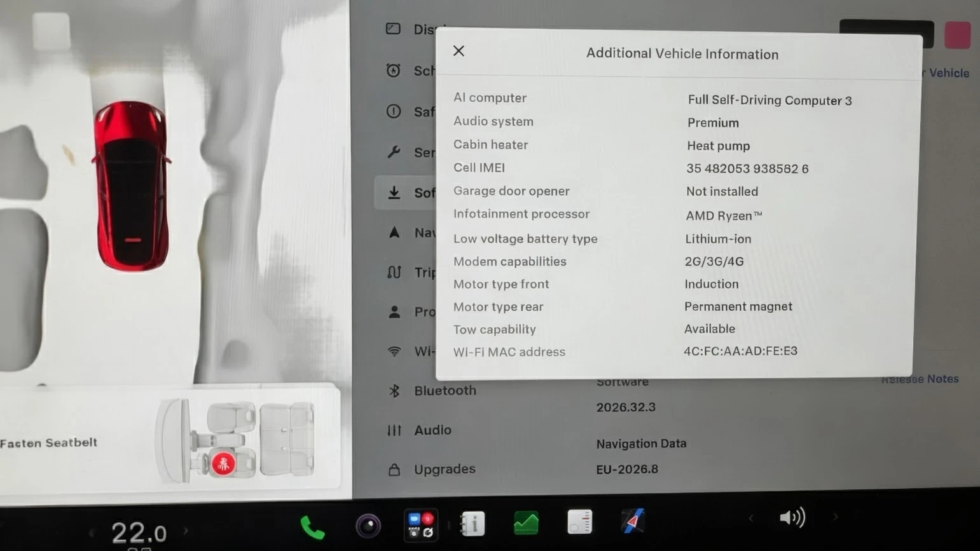
Task: Close the Additional Vehicle Information dialog
Action: [459, 51]
